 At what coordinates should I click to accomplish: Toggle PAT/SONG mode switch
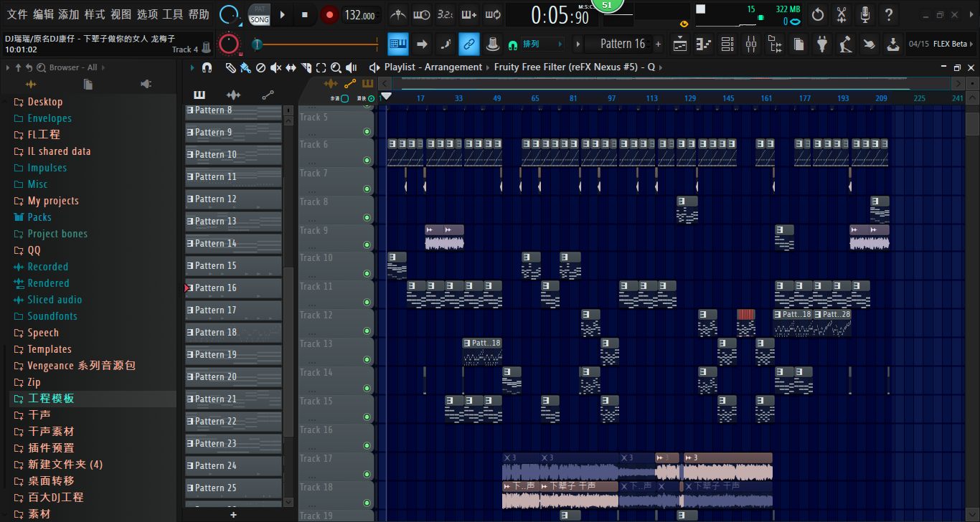pos(259,15)
